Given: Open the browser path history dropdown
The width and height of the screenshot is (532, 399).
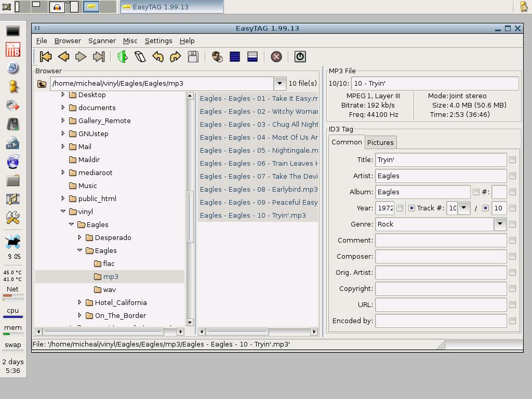Looking at the screenshot, I should (x=280, y=83).
